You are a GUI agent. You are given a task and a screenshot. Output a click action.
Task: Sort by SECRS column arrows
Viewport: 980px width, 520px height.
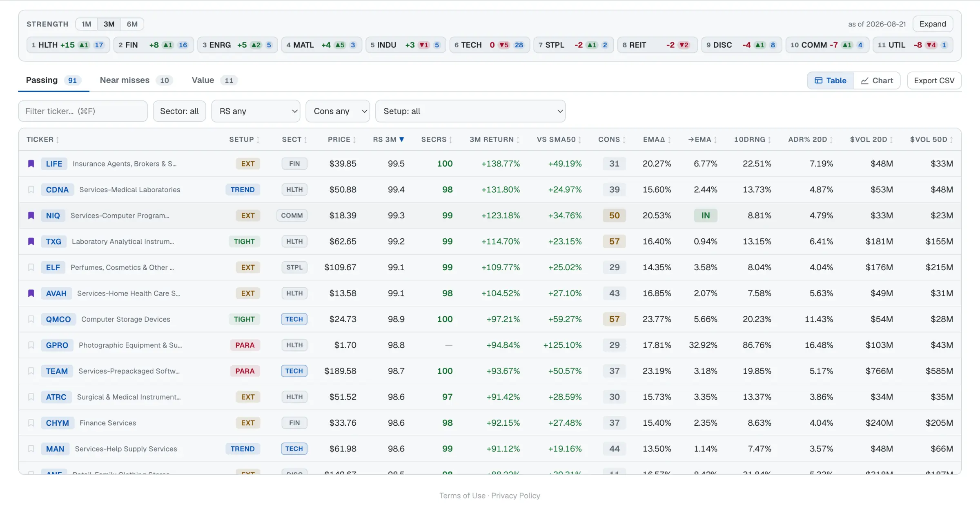(x=450, y=140)
